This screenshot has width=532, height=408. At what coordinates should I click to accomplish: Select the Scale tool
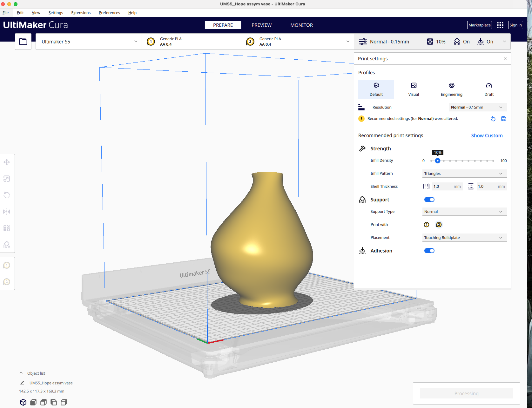coord(7,179)
